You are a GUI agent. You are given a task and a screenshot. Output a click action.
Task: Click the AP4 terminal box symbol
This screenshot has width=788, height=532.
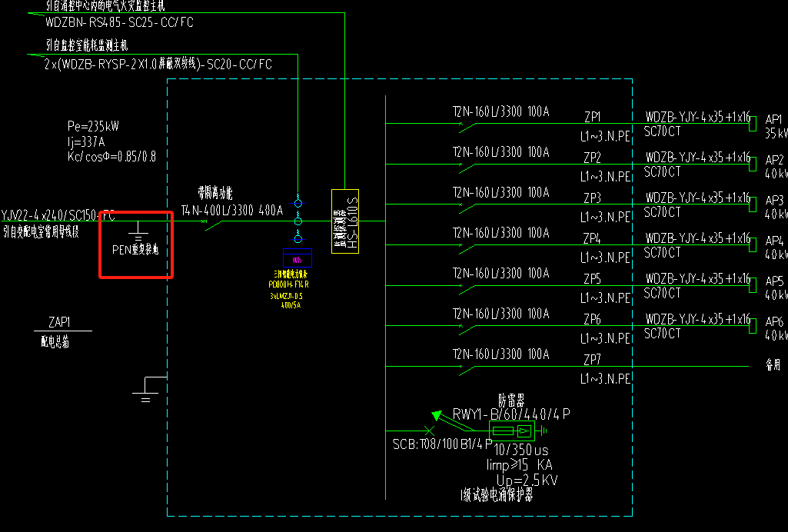tap(753, 244)
